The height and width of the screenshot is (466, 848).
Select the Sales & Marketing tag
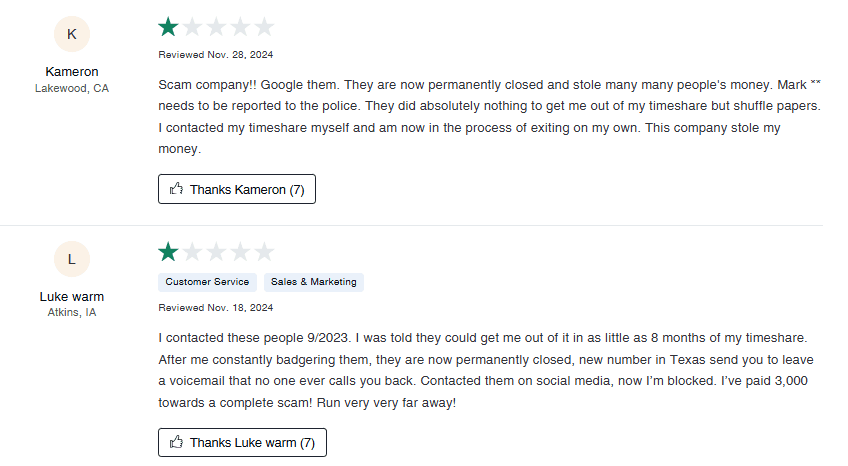click(x=313, y=282)
